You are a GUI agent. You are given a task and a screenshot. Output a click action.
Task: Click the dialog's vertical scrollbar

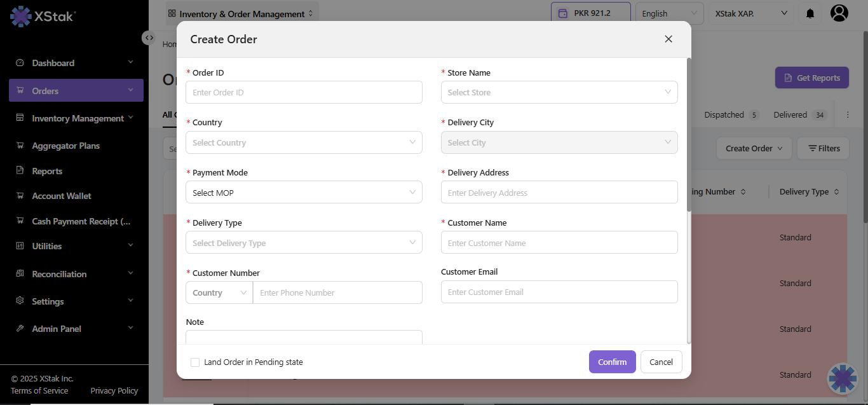[689, 134]
